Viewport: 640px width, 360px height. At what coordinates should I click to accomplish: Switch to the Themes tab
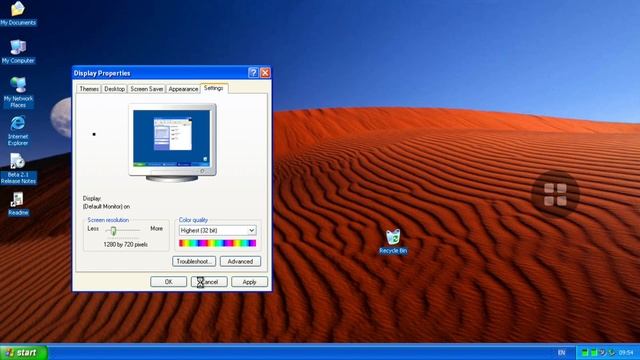[89, 89]
